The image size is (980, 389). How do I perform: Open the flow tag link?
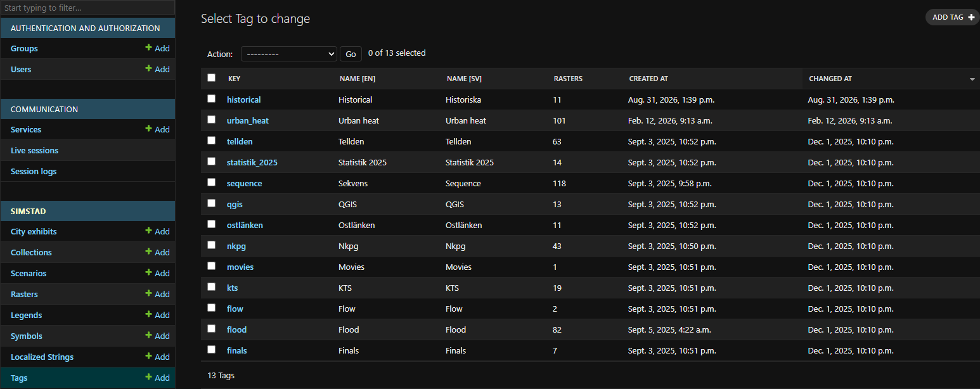(x=235, y=309)
